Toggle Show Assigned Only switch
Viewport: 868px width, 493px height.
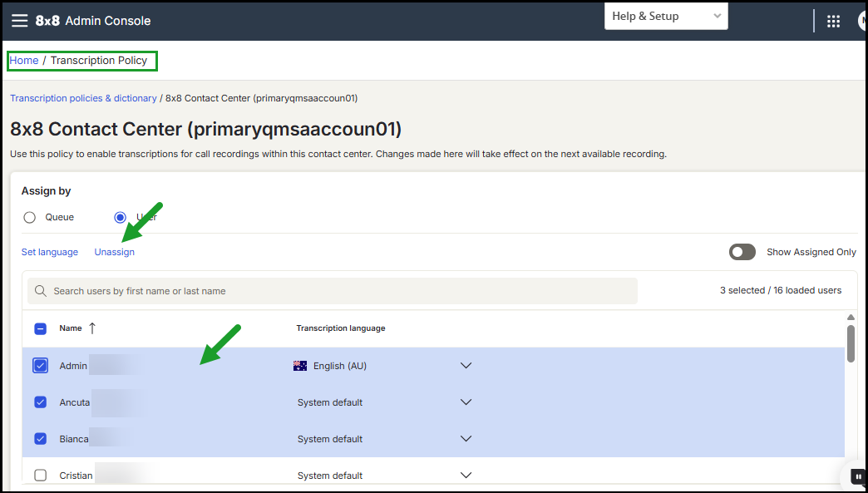coord(742,252)
